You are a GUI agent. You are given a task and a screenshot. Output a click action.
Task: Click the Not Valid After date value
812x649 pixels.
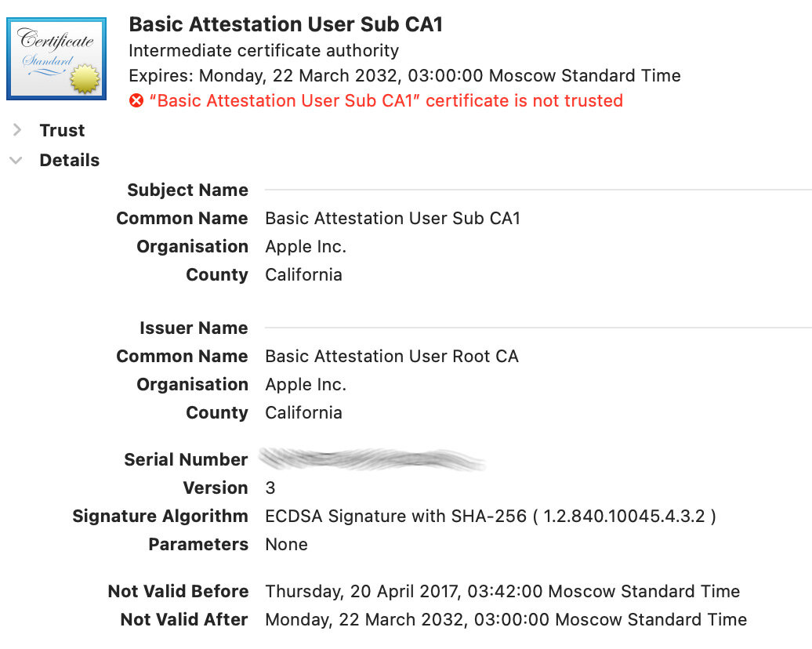(x=506, y=620)
